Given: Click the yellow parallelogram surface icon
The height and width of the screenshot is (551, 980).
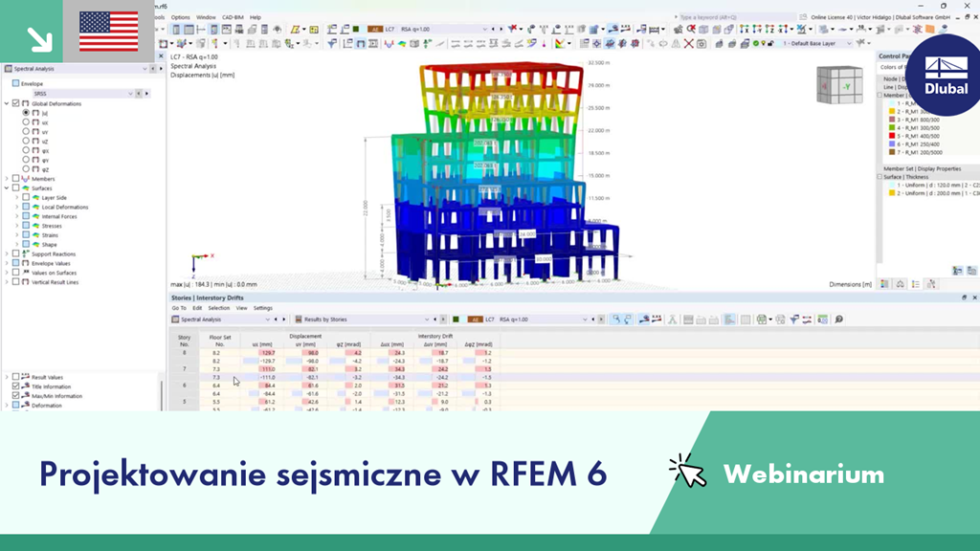Looking at the screenshot, I should click(x=295, y=30).
